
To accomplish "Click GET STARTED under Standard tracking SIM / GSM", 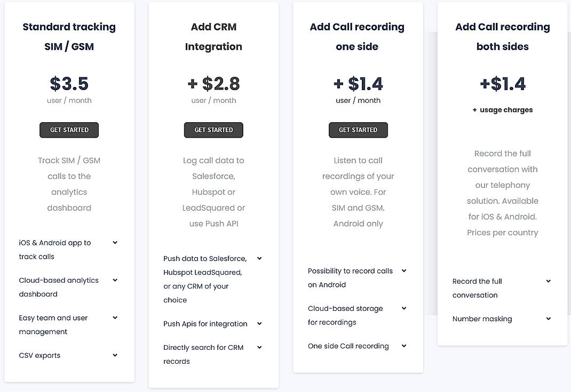I will (69, 130).
